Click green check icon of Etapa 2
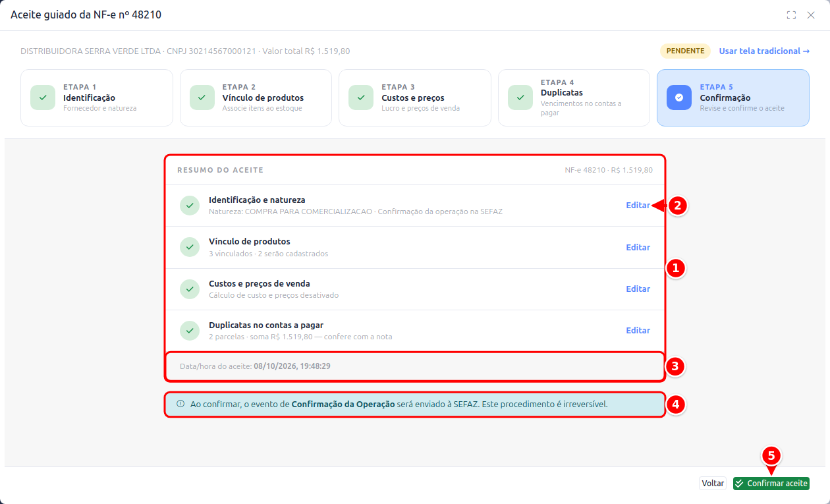Viewport: 830px width, 504px height. pos(202,98)
